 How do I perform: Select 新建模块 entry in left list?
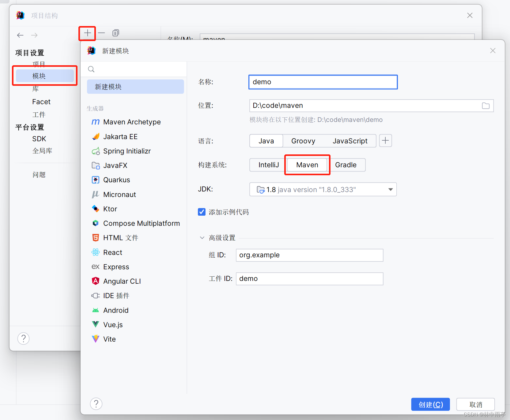coord(135,87)
